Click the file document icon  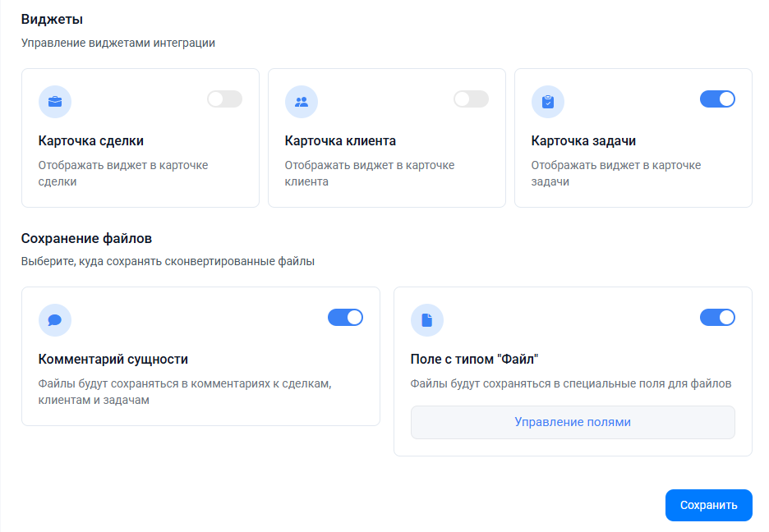[x=426, y=320]
